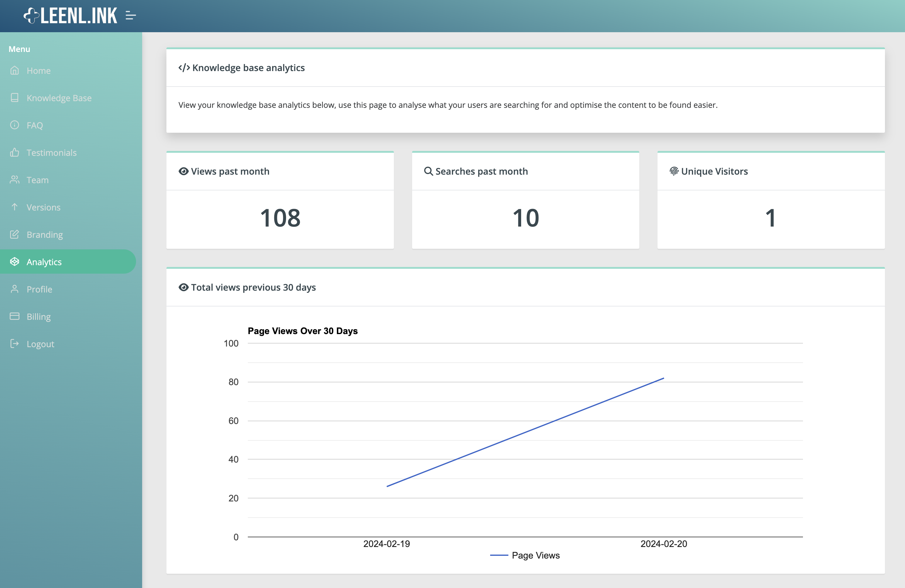
Task: Click the line's start data point at 2024-02-19
Action: [387, 486]
